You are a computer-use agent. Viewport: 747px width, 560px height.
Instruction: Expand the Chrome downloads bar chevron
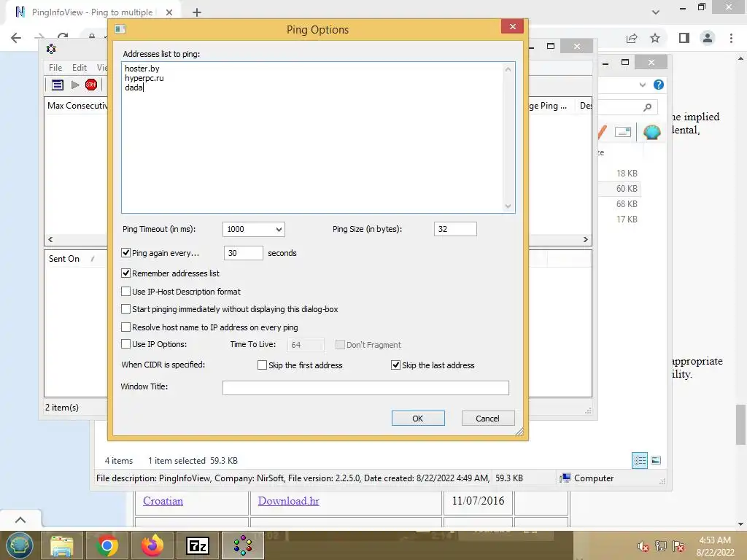tap(20, 519)
